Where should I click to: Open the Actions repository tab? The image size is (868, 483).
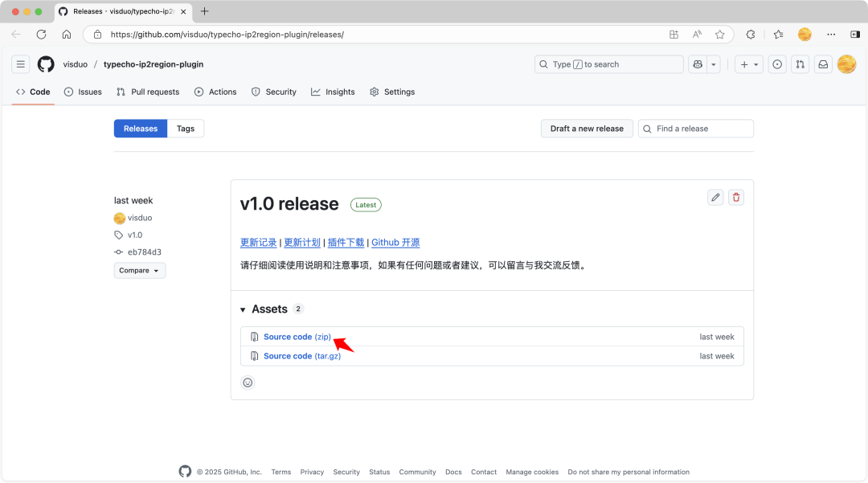click(x=215, y=92)
